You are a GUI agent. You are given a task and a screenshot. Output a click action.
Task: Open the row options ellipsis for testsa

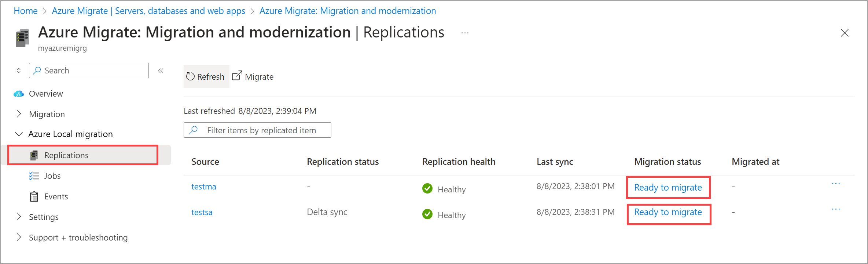click(836, 209)
